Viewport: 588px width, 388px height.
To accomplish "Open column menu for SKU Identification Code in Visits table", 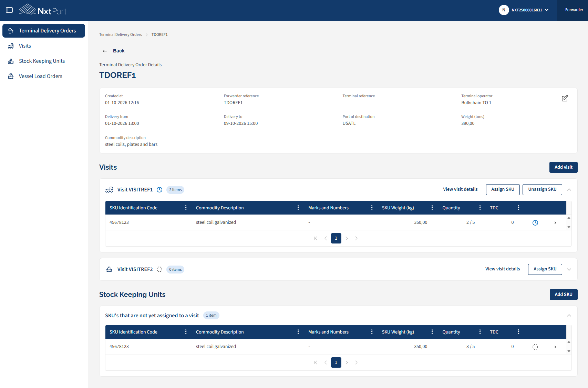I will coord(186,208).
